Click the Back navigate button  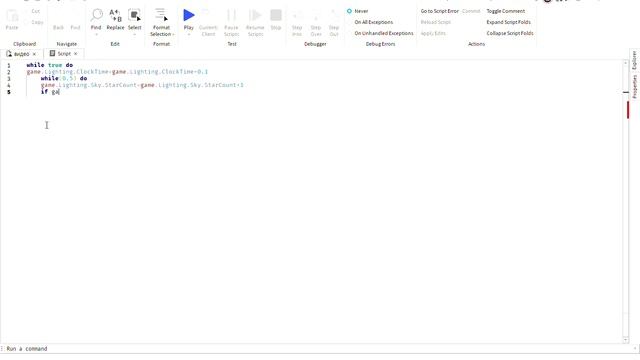click(58, 27)
